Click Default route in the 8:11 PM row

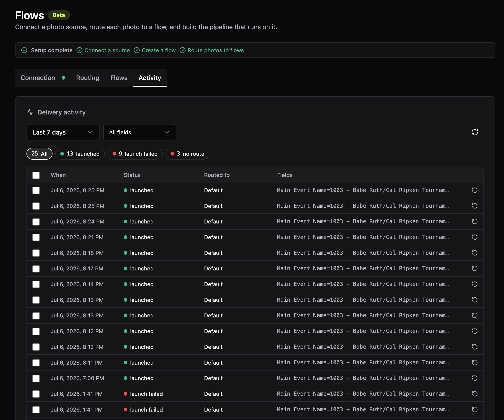click(x=213, y=363)
